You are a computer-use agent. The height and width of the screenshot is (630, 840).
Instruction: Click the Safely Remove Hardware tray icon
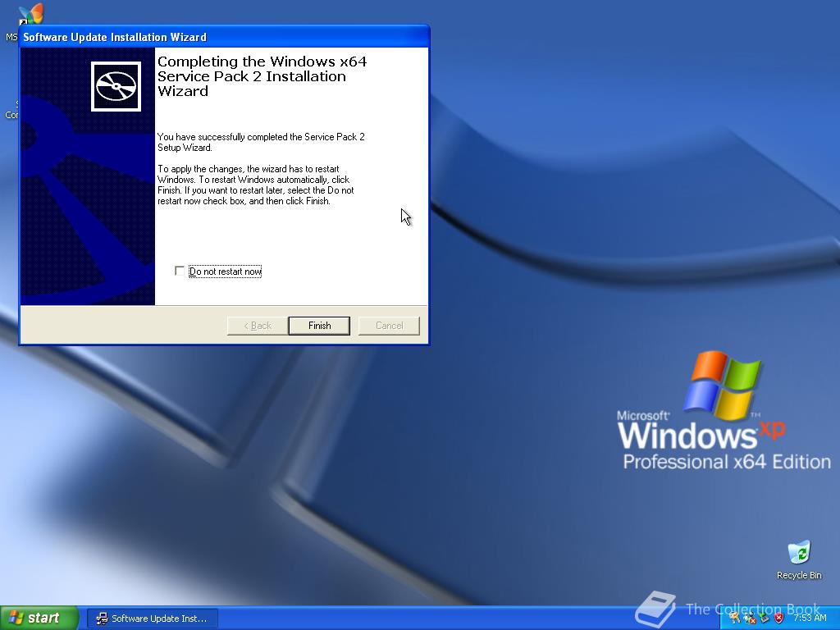pos(764,618)
